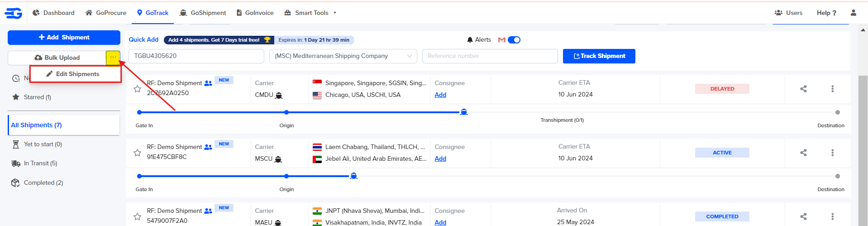This screenshot has height=226, width=868.
Task: Click the Add Shipment button
Action: 64,38
